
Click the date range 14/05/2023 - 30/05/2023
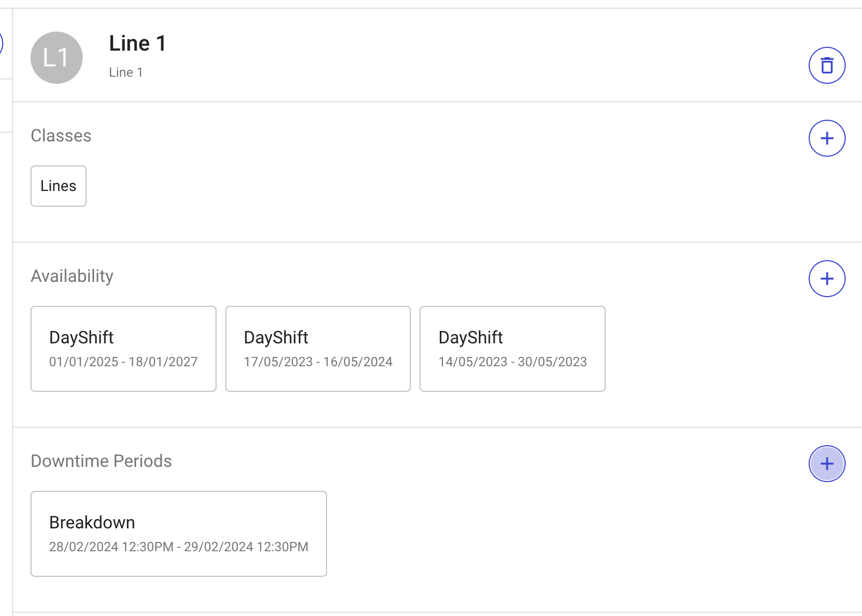coord(513,362)
